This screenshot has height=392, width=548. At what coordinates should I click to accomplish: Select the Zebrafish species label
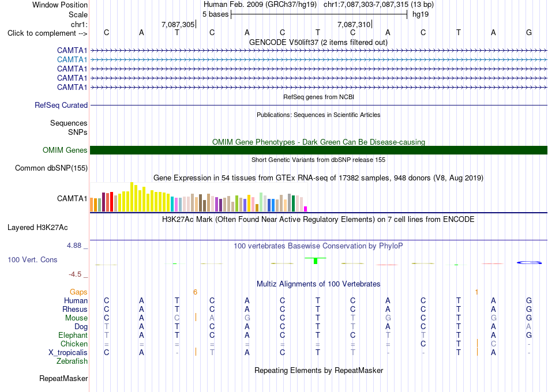(72, 361)
